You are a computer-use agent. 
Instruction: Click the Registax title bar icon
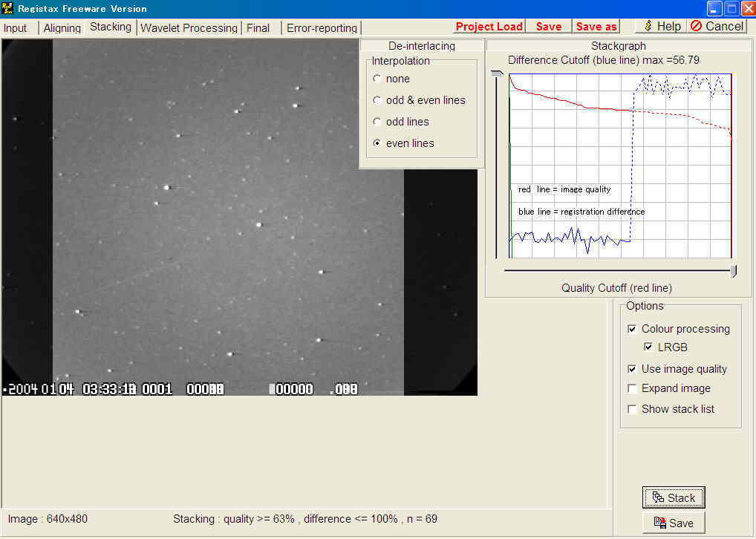[x=8, y=8]
